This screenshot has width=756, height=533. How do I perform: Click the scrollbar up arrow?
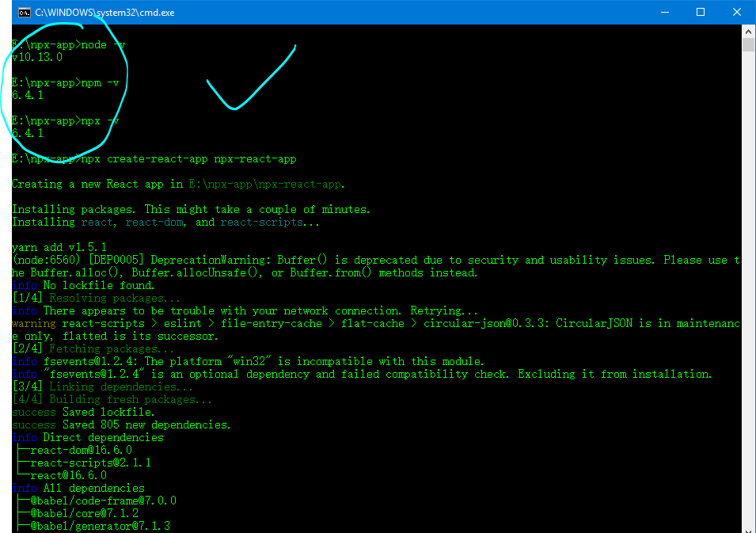coord(747,31)
